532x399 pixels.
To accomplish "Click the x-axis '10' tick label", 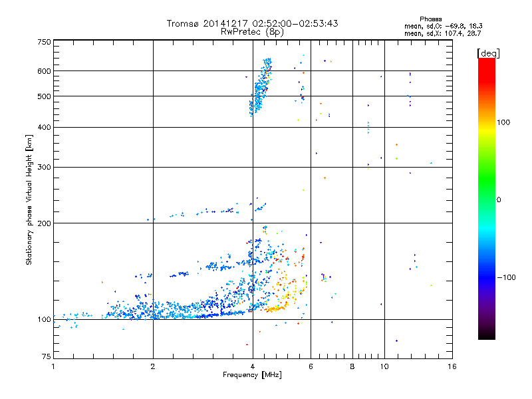I will pos(384,367).
